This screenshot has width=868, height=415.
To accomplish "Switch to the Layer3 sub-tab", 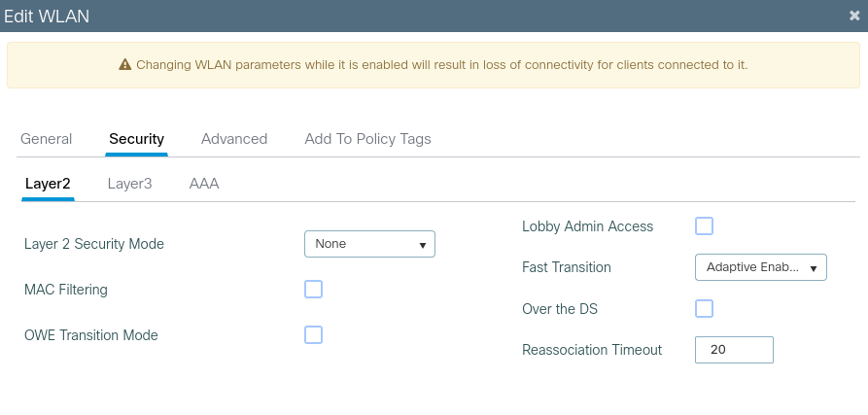I will [129, 183].
